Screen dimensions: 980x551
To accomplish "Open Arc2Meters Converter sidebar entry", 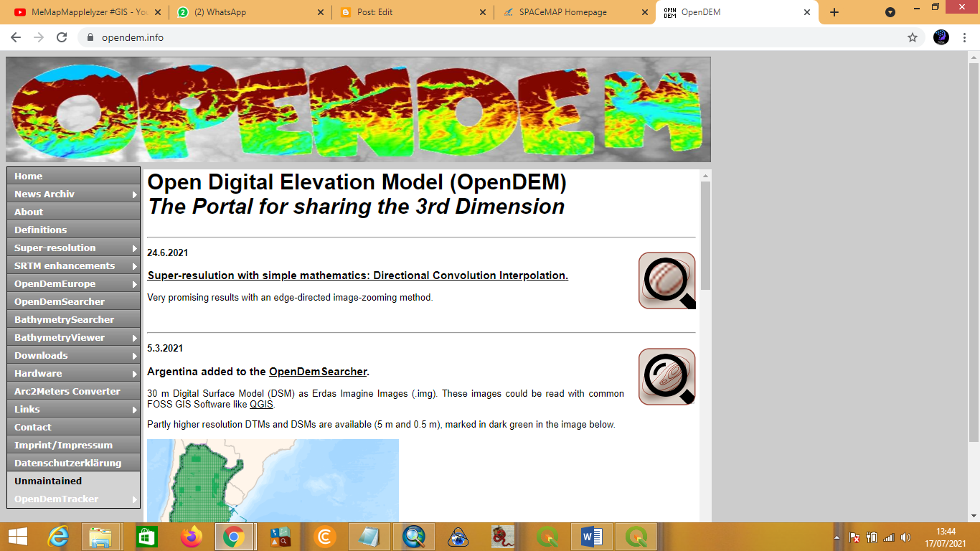I will [x=73, y=391].
